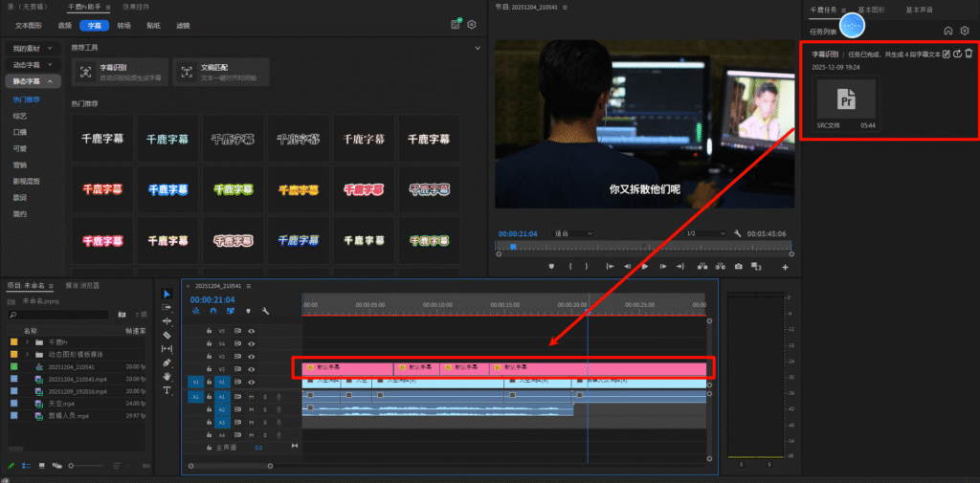Expand the 动态字幕 category
Screen dimensions: 980x483
point(31,65)
